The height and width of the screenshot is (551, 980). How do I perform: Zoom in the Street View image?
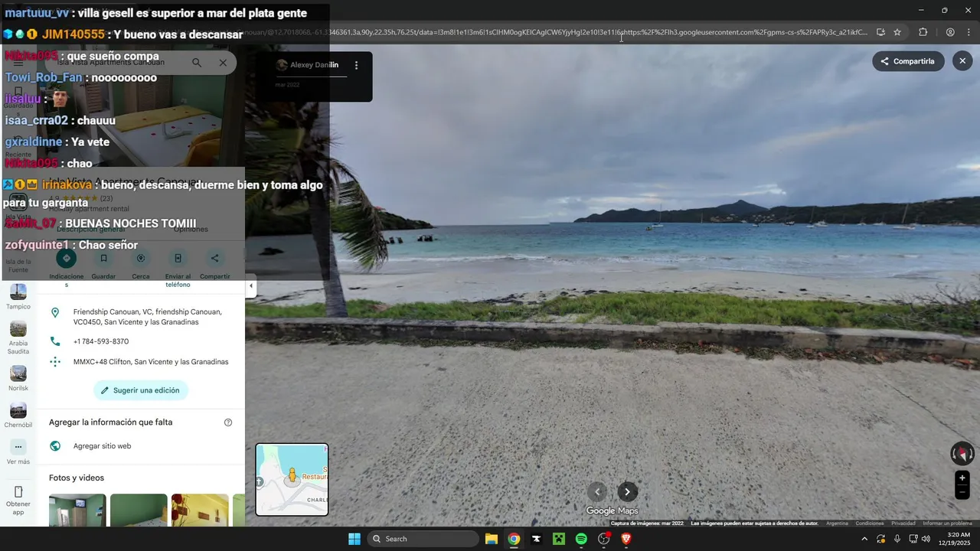tap(962, 478)
